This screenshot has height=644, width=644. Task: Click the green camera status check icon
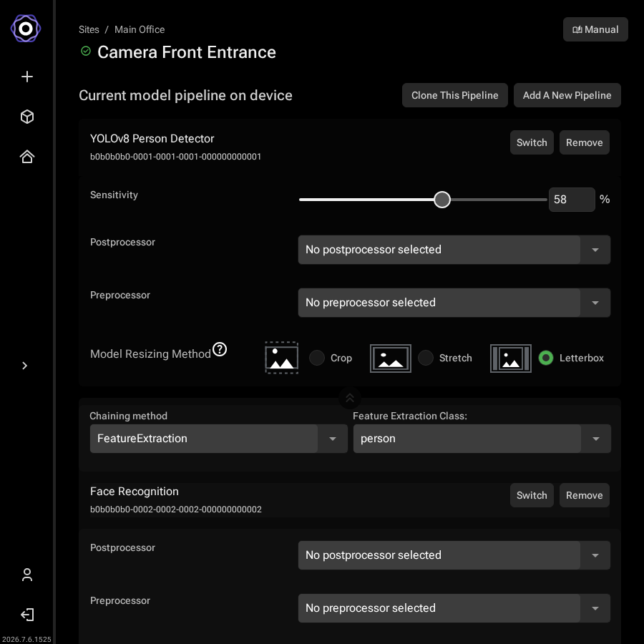[86, 51]
